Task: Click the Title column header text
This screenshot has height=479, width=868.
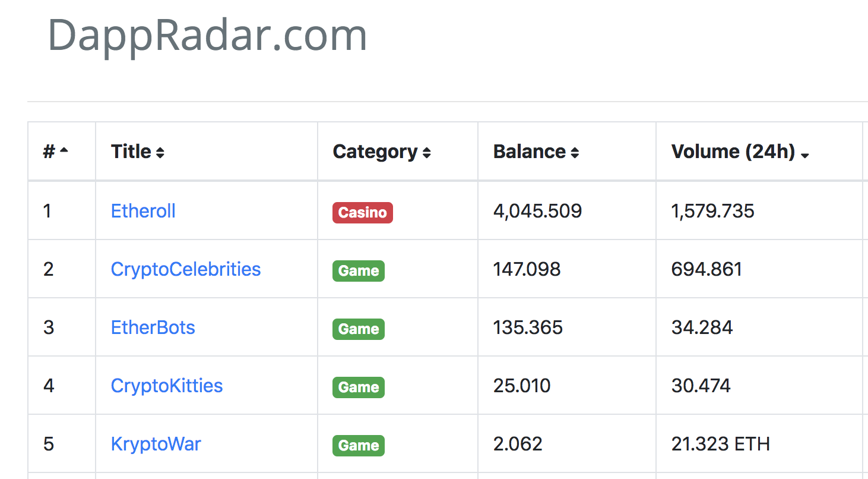Action: [x=131, y=152]
